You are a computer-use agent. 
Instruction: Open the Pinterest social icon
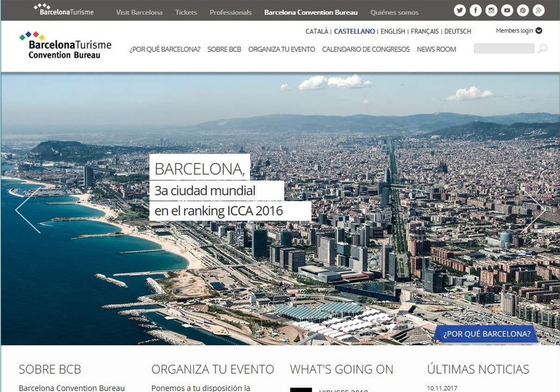pos(523,10)
